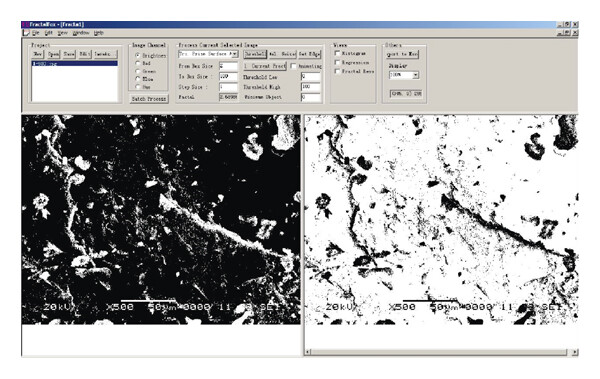Click the Batch Process button
This screenshot has height=379, width=600.
(x=149, y=99)
